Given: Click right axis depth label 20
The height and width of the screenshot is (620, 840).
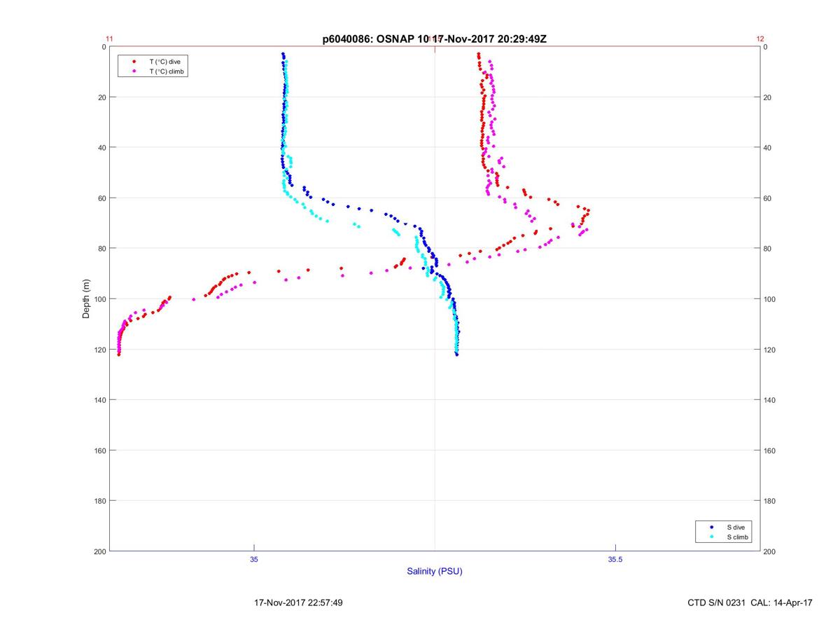Looking at the screenshot, I should pos(768,97).
